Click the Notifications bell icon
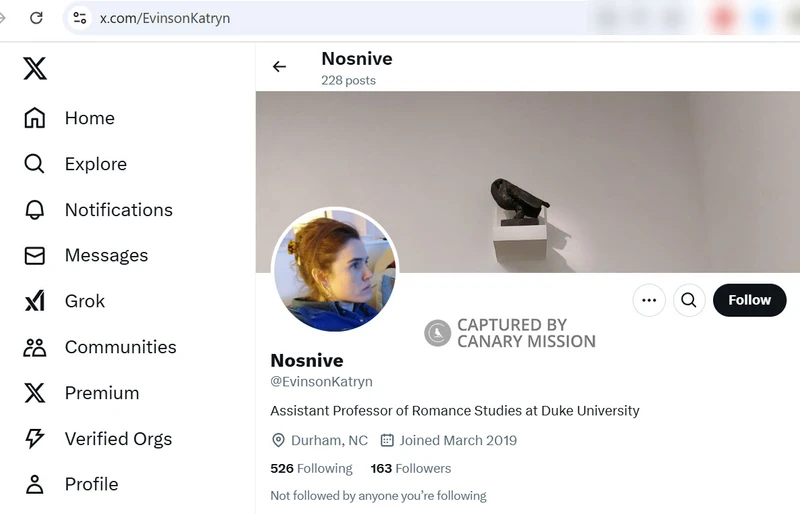The width and height of the screenshot is (800, 514). (35, 210)
